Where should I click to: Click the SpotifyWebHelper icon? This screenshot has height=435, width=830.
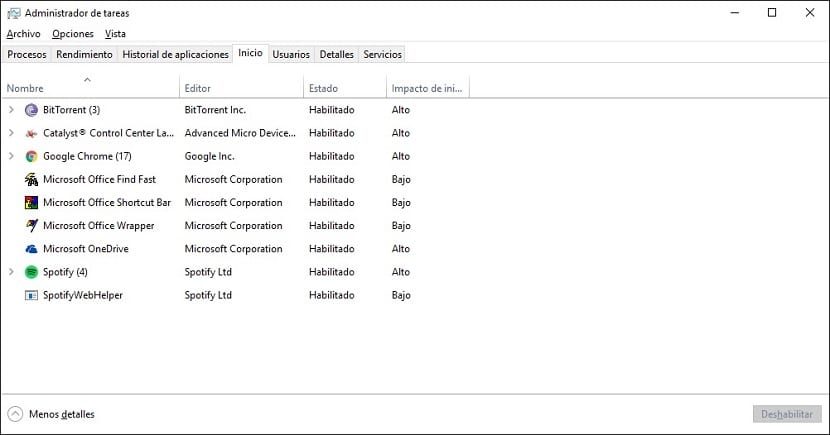[x=32, y=295]
